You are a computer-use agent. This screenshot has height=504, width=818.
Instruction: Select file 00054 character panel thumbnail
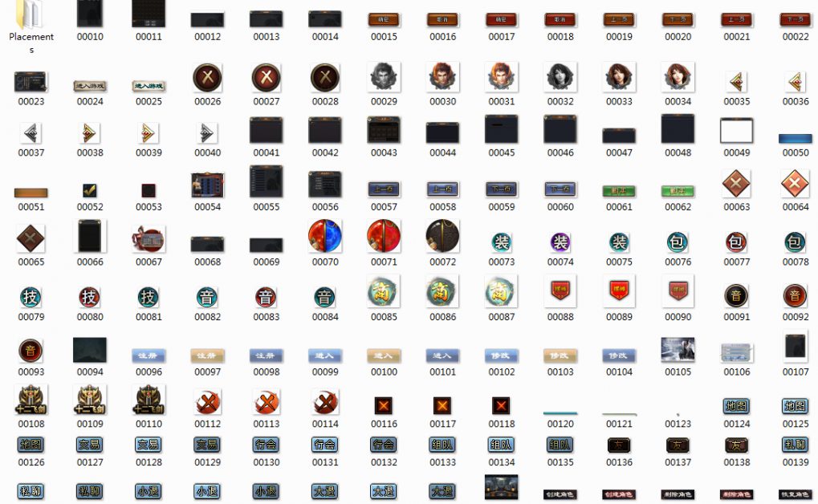click(207, 185)
